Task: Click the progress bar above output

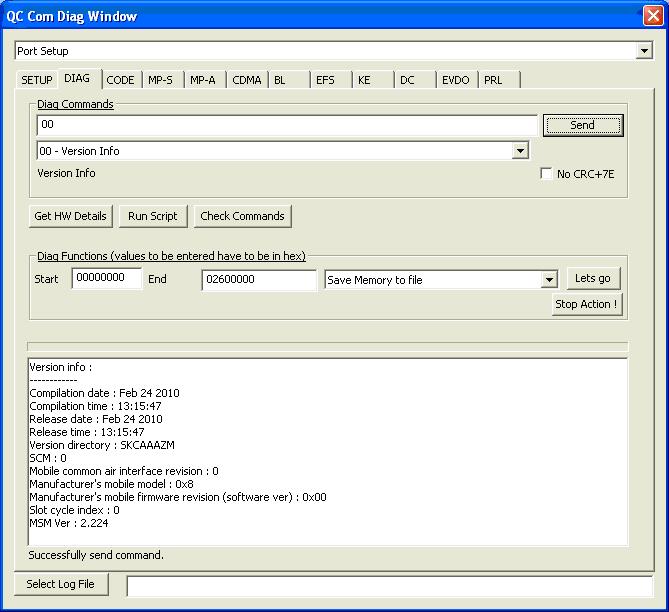Action: coord(328,346)
